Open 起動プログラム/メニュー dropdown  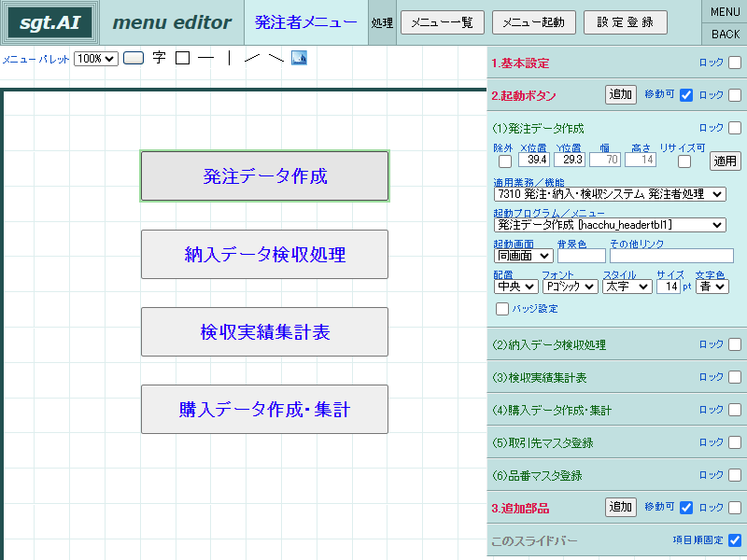click(x=610, y=225)
